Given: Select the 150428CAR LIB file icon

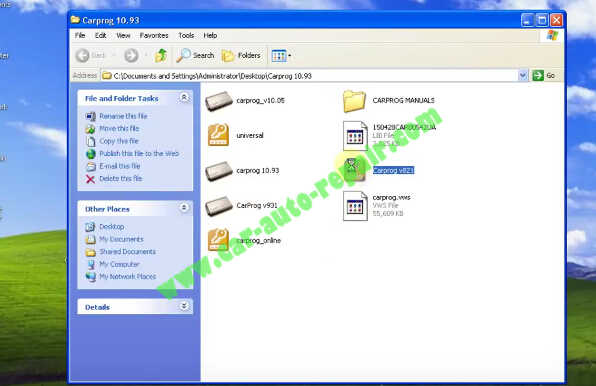Looking at the screenshot, I should (x=355, y=136).
